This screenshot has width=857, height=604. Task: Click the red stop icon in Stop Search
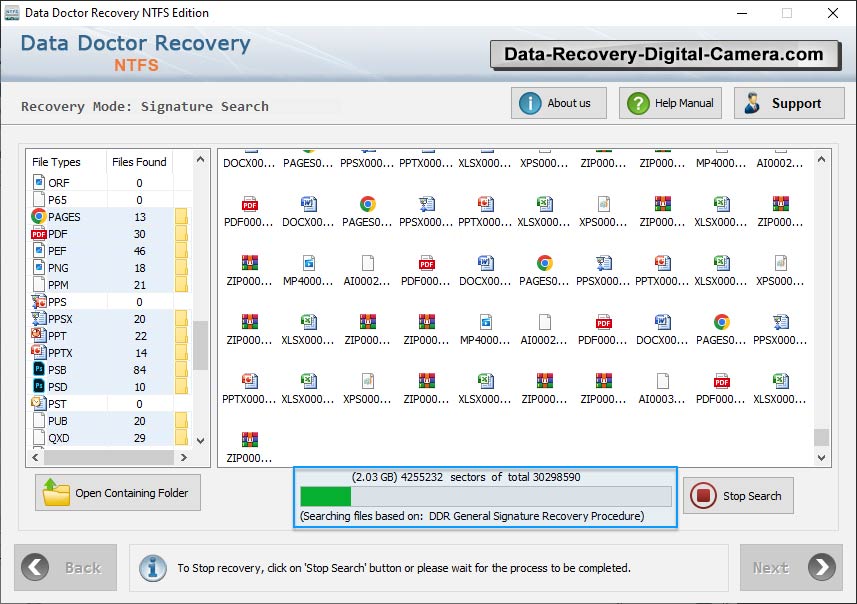[703, 496]
